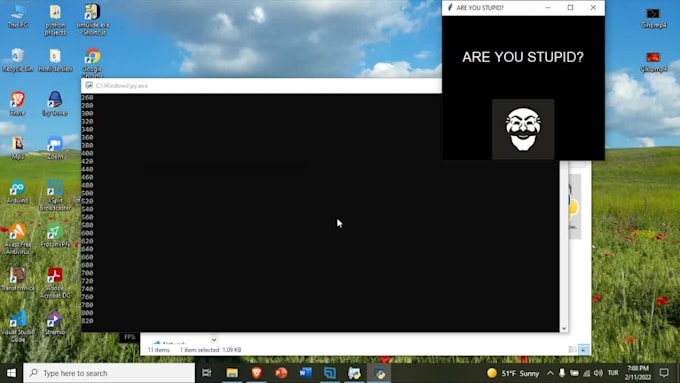Launch Visual Studio Code from the desktop
This screenshot has width=680, height=383.
[18, 327]
